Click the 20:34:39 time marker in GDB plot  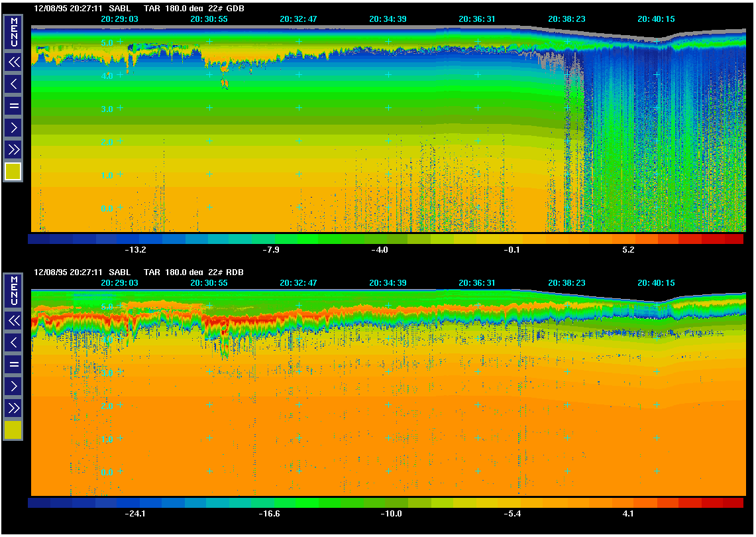(x=388, y=19)
